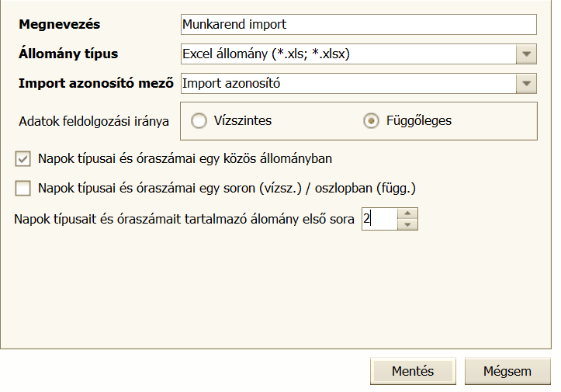
Task: Click the Állomány típus label
Action: 68,54
